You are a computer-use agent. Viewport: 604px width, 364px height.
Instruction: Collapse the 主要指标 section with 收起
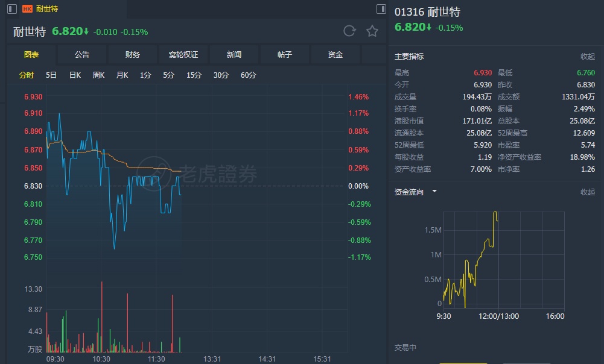pos(587,57)
